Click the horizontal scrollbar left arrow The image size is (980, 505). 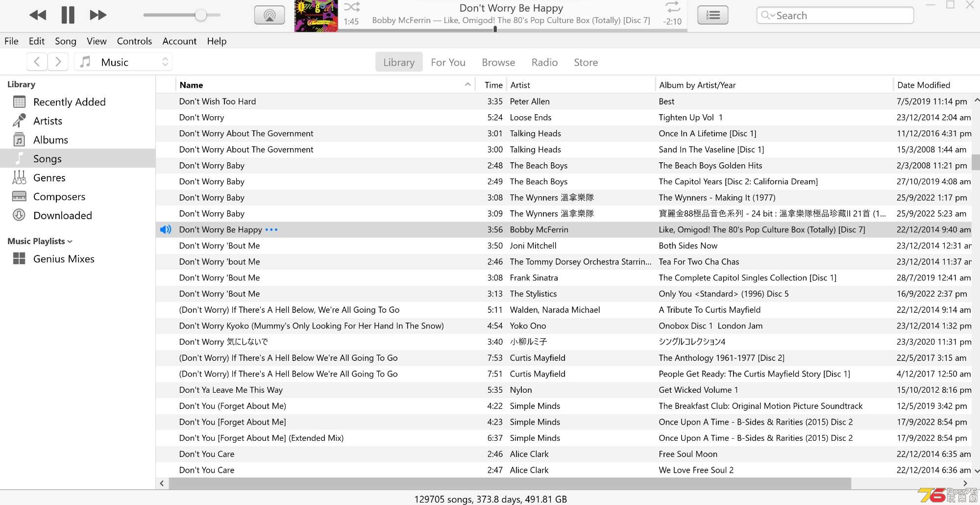pos(162,483)
